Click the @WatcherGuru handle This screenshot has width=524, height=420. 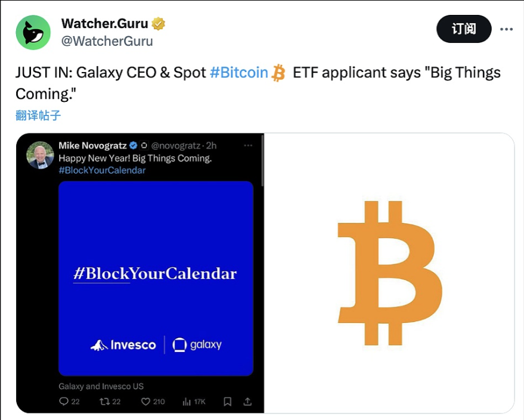click(107, 41)
